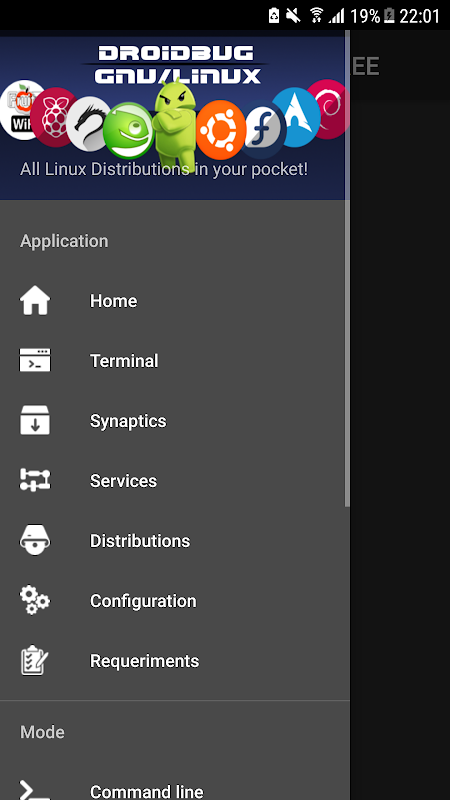
Task: Select the Home menu entry
Action: 175,301
